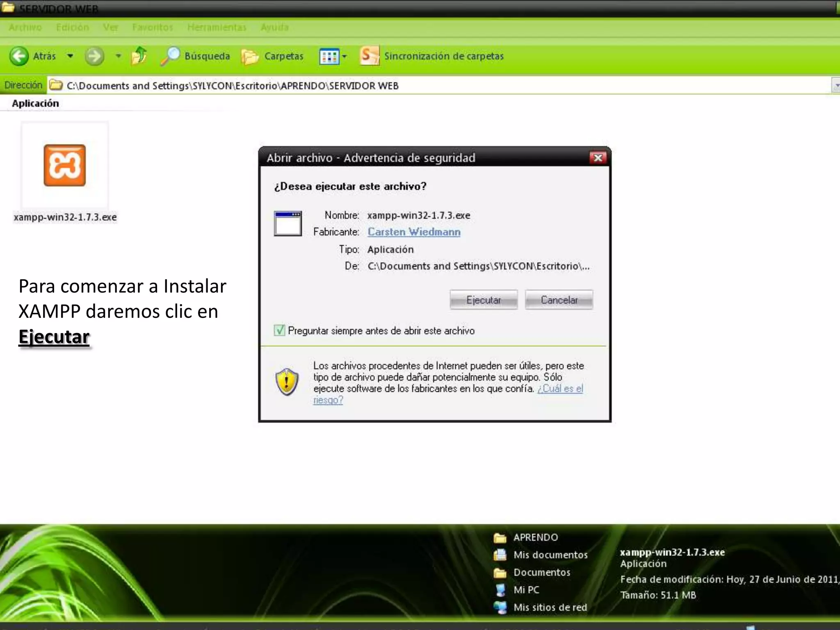Select the xampp-win32-1.7.3.exe file icon

coord(65,165)
